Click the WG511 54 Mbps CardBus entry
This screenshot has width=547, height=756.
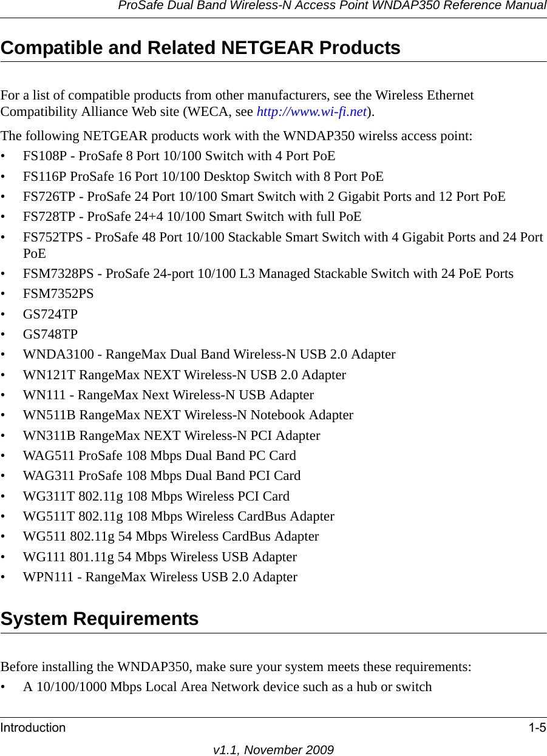point(171,536)
